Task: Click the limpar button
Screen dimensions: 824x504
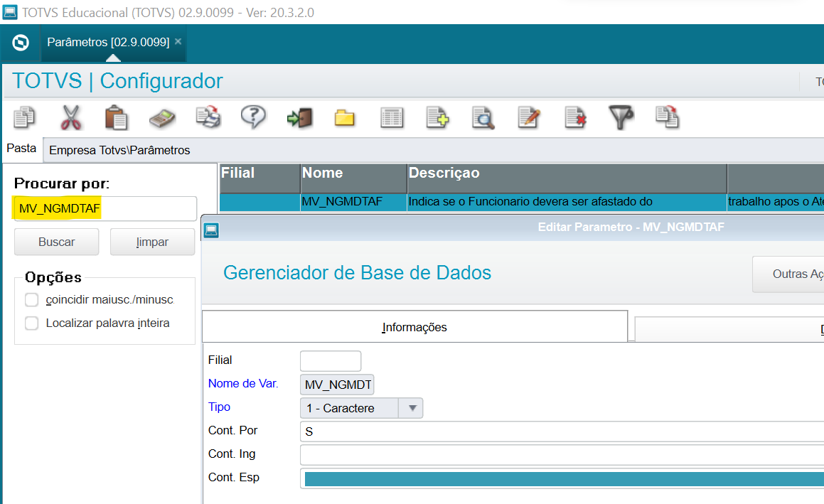Action: click(x=152, y=242)
